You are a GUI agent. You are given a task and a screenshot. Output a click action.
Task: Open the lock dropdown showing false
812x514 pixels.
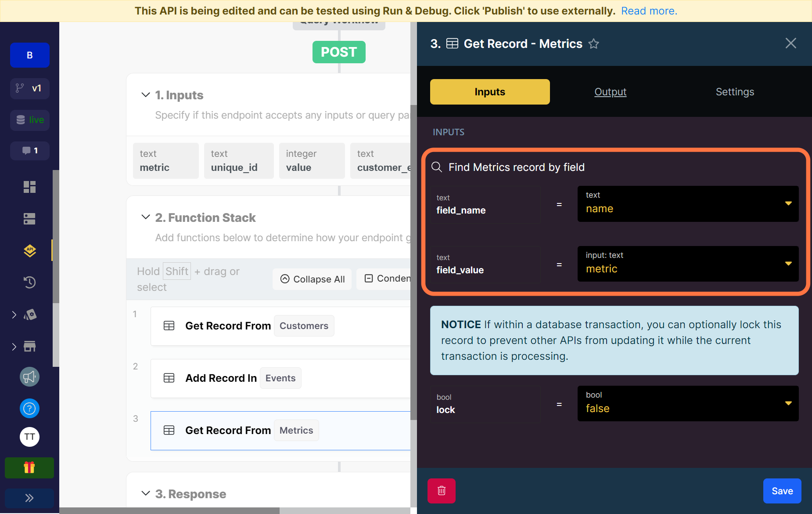click(688, 403)
